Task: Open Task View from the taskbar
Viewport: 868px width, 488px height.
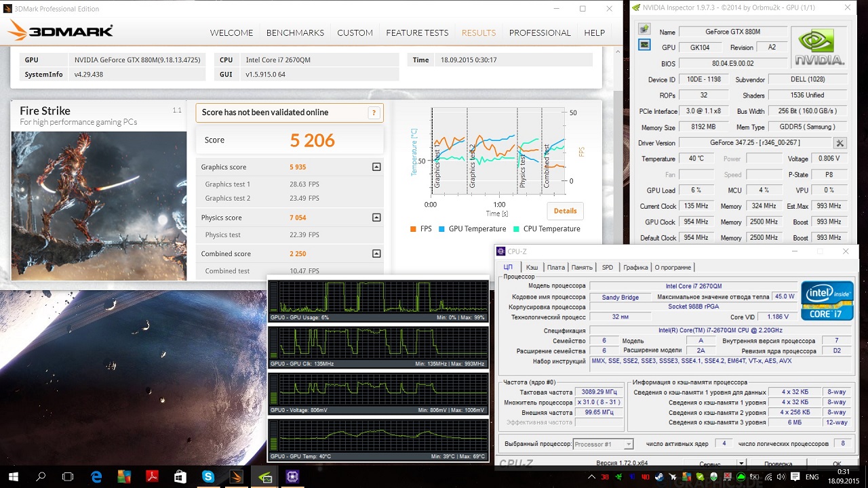Action: coord(68,476)
